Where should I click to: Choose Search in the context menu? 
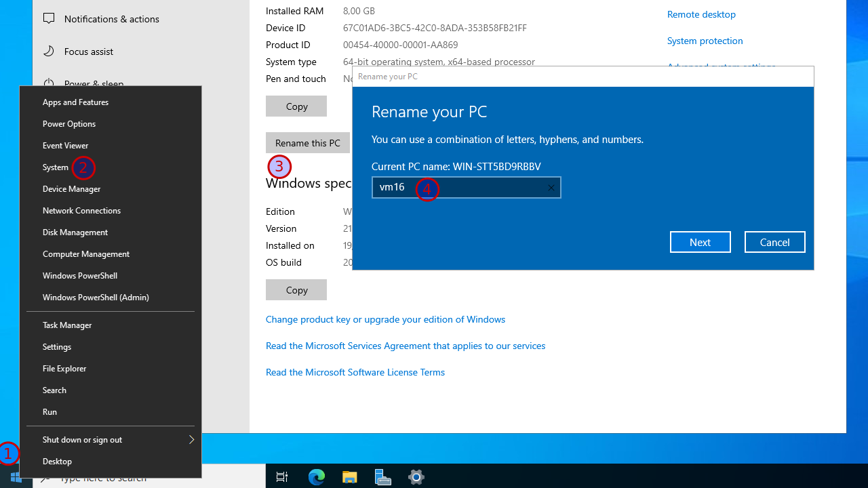(111, 390)
